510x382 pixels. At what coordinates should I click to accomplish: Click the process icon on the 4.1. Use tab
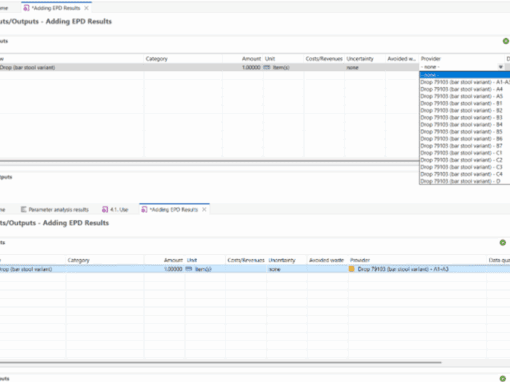105,209
